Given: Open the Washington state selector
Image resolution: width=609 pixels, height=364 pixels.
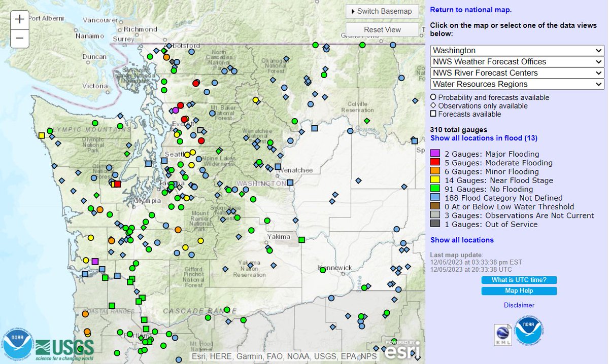Looking at the screenshot, I should pos(516,50).
